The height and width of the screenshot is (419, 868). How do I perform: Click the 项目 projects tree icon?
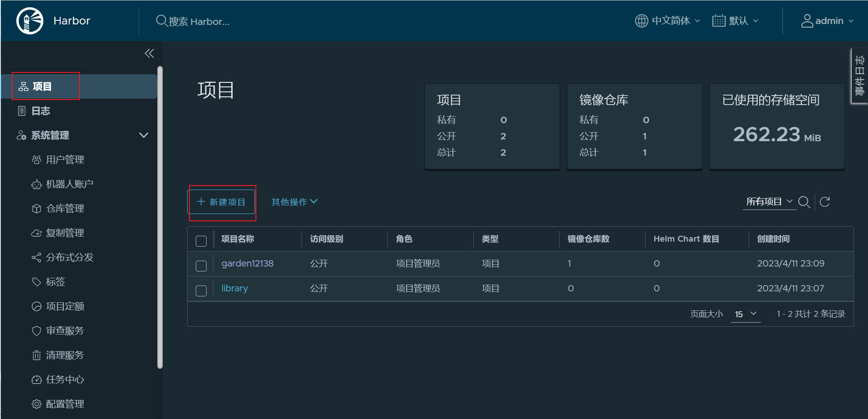coord(24,86)
